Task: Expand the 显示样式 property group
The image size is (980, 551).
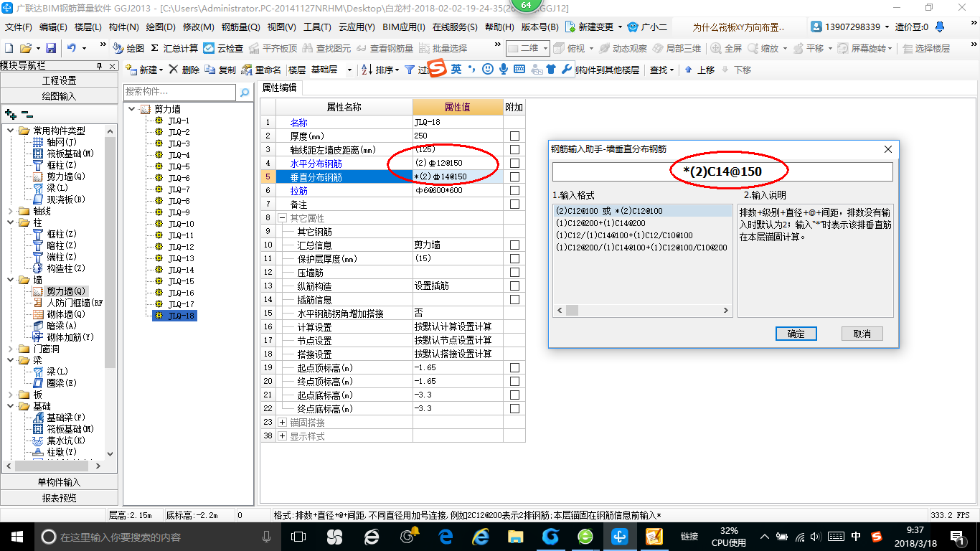Action: (282, 436)
